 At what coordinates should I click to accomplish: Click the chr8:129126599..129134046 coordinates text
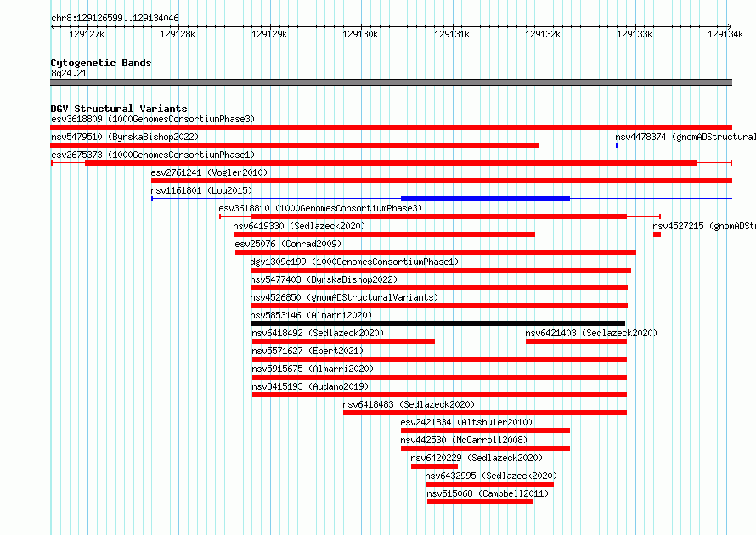(x=115, y=19)
